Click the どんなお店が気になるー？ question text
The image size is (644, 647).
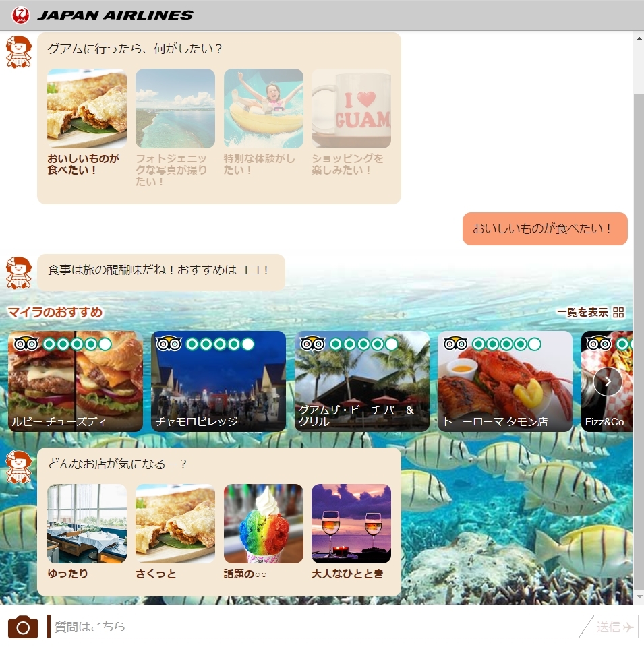(117, 464)
